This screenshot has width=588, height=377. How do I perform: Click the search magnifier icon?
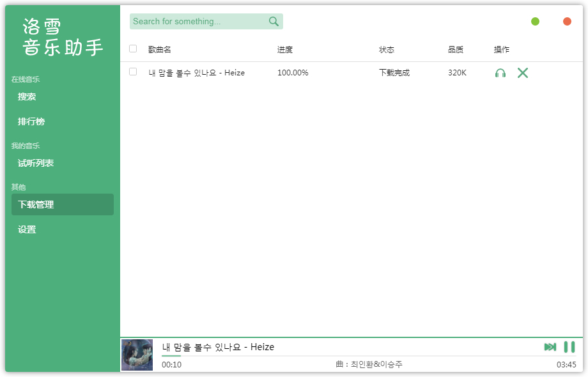point(274,22)
